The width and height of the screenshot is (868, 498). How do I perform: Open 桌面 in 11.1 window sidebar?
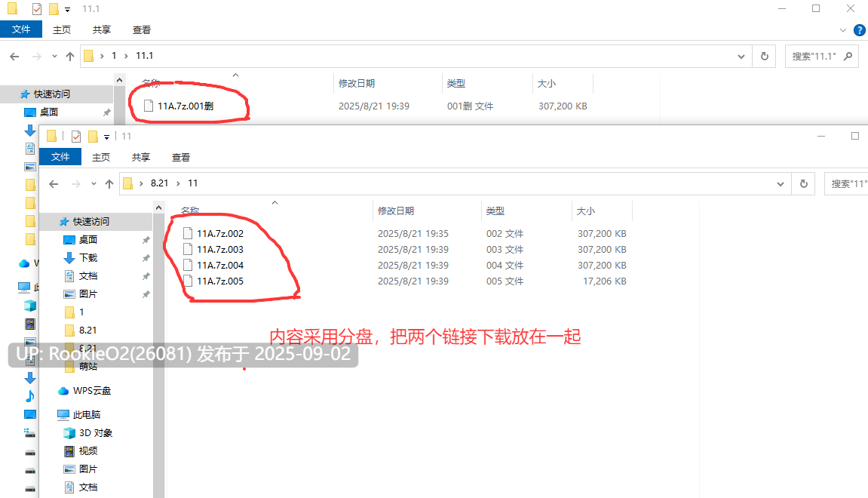[49, 112]
